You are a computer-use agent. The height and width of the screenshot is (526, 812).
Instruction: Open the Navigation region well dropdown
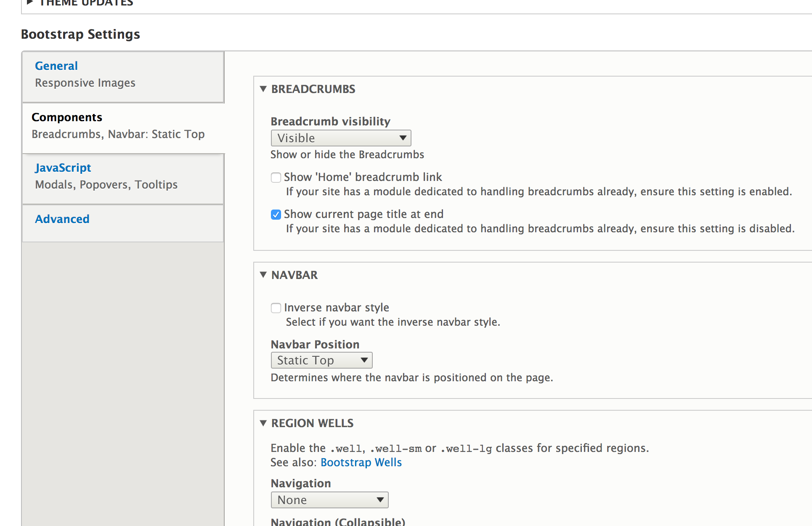329,500
